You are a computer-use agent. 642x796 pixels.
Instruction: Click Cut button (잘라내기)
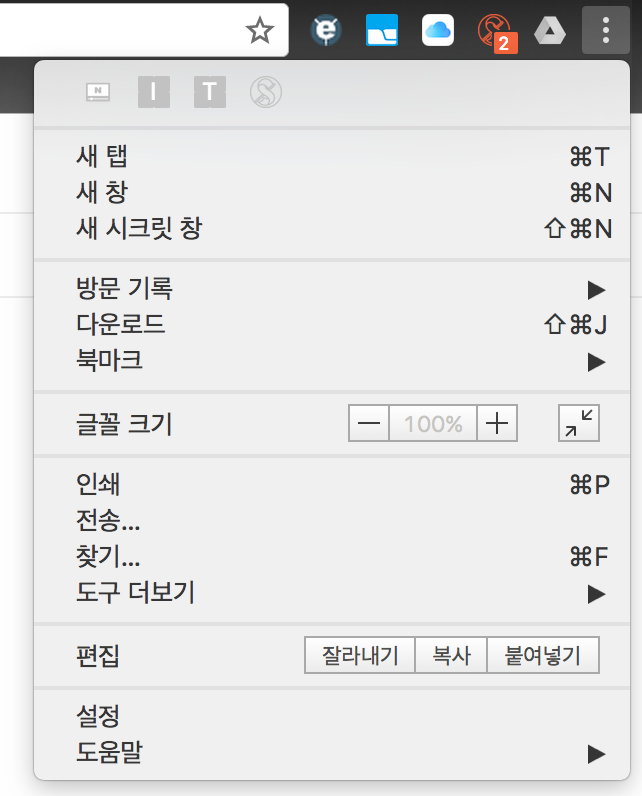(x=360, y=655)
